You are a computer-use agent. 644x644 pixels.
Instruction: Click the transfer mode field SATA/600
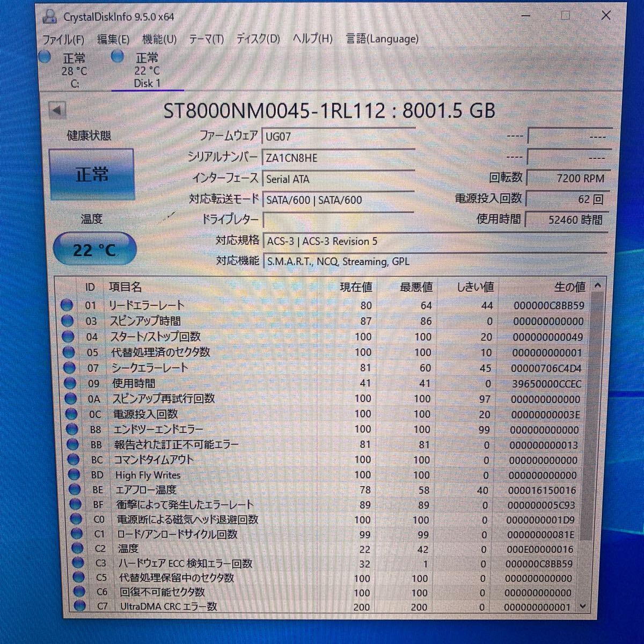point(338,200)
